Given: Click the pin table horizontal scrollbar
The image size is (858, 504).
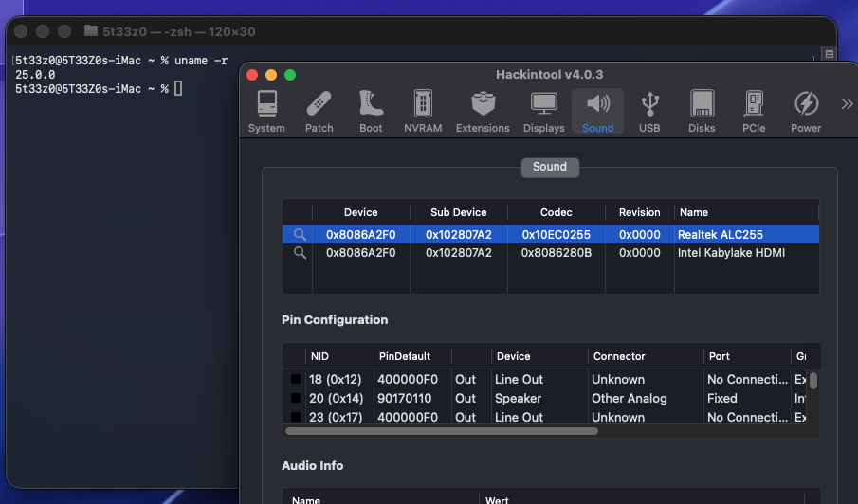Looking at the screenshot, I should coord(442,431).
